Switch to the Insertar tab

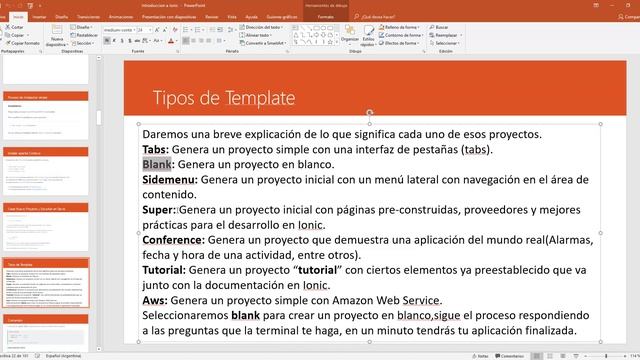point(40,17)
